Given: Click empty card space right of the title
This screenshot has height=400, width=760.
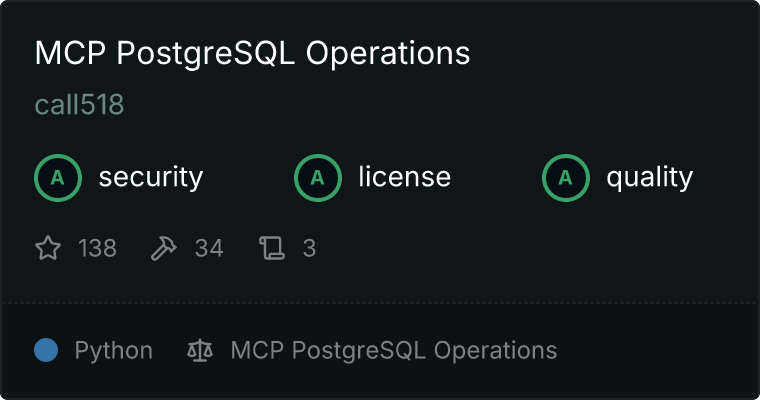Looking at the screenshot, I should click(620, 54).
